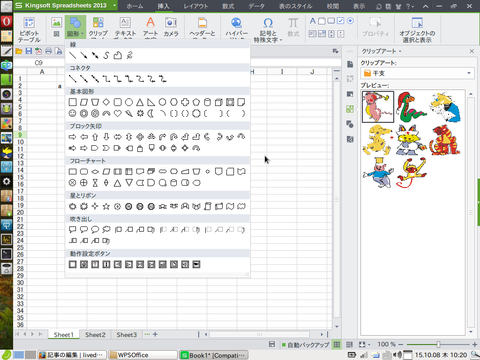The image size is (480, 360).
Task: Choose the diamond basic shape
Action: point(106,102)
